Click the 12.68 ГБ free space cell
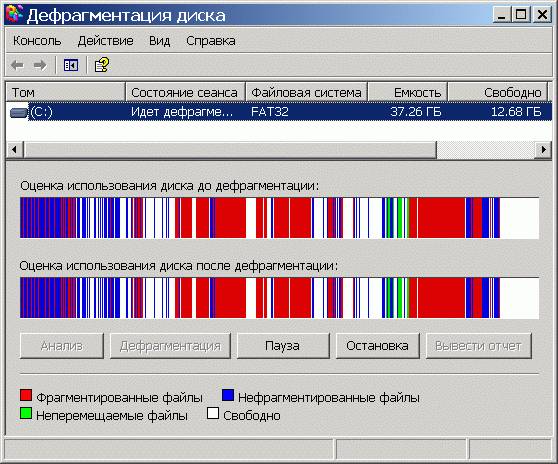Image resolution: width=558 pixels, height=464 pixels. 516,112
